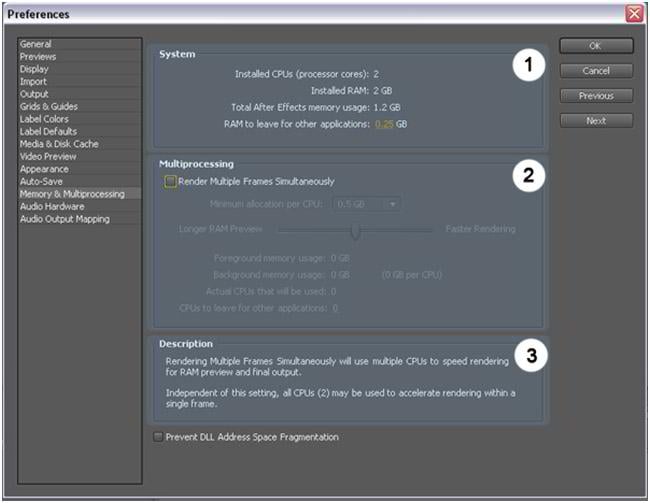The width and height of the screenshot is (650, 503).
Task: Close the Preferences dialog window
Action: point(633,14)
